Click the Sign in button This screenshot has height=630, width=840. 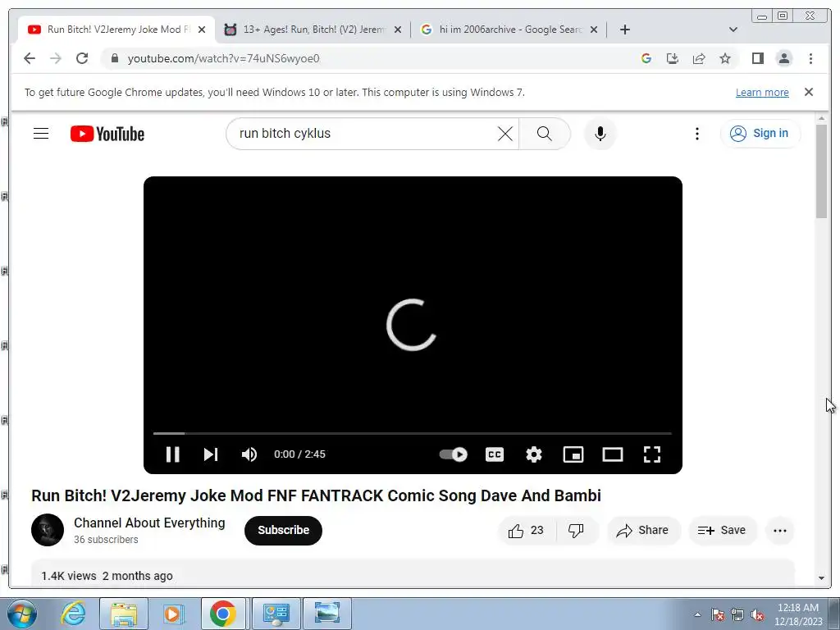coord(760,134)
